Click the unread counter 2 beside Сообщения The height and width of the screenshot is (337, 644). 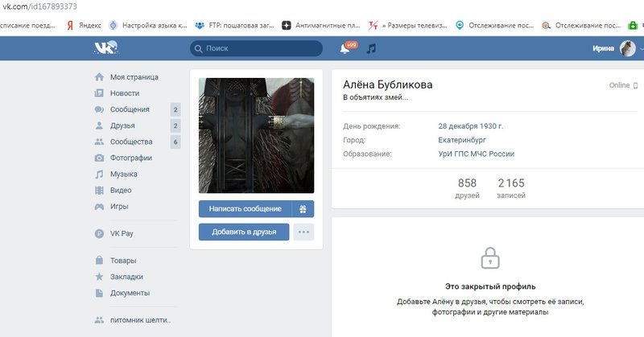175,109
